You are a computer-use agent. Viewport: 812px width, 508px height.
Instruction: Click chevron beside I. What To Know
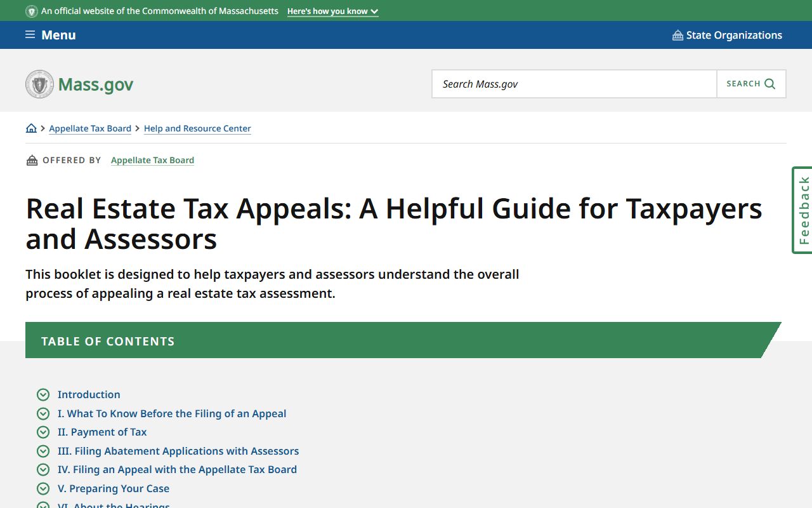(43, 414)
